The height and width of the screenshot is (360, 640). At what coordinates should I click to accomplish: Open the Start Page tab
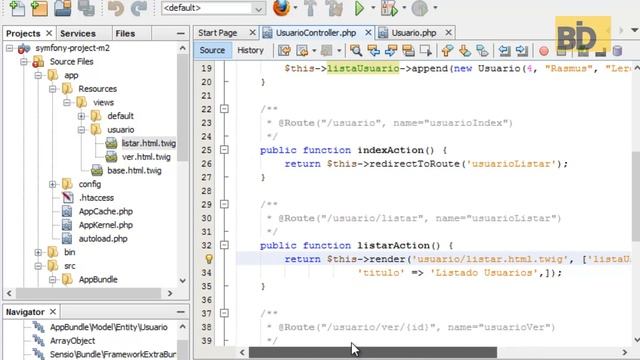[218, 33]
